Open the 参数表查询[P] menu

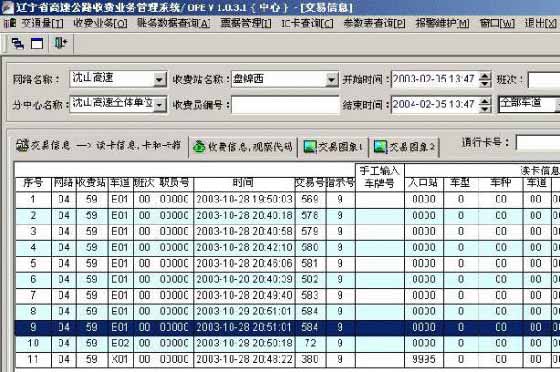coord(374,24)
